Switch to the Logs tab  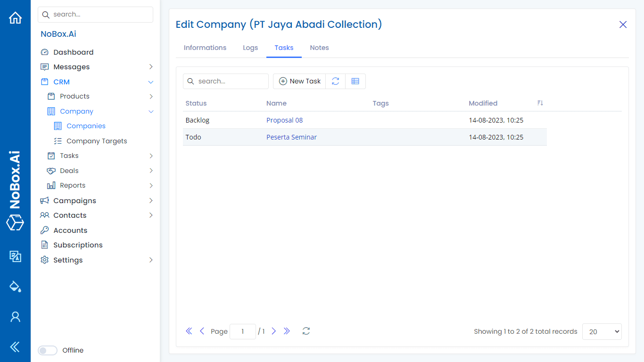tap(250, 48)
